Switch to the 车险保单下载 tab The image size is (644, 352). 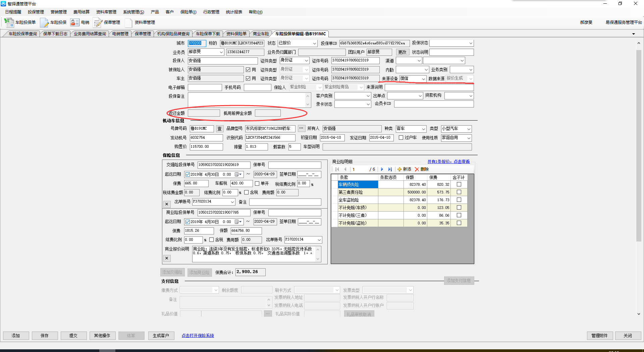coord(208,34)
